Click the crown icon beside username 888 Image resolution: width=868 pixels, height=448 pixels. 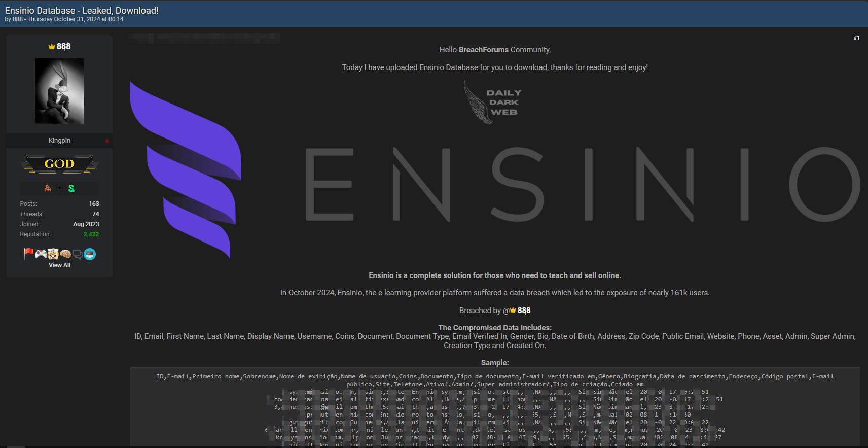click(52, 46)
